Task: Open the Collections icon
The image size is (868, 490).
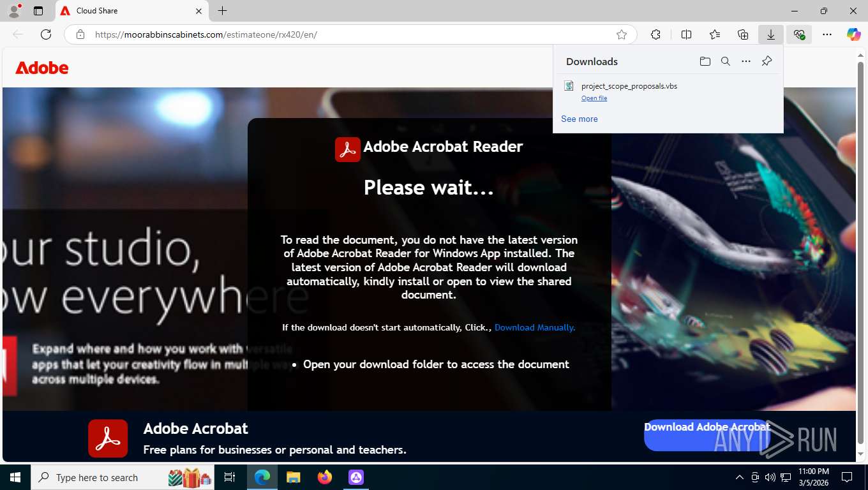Action: (743, 34)
